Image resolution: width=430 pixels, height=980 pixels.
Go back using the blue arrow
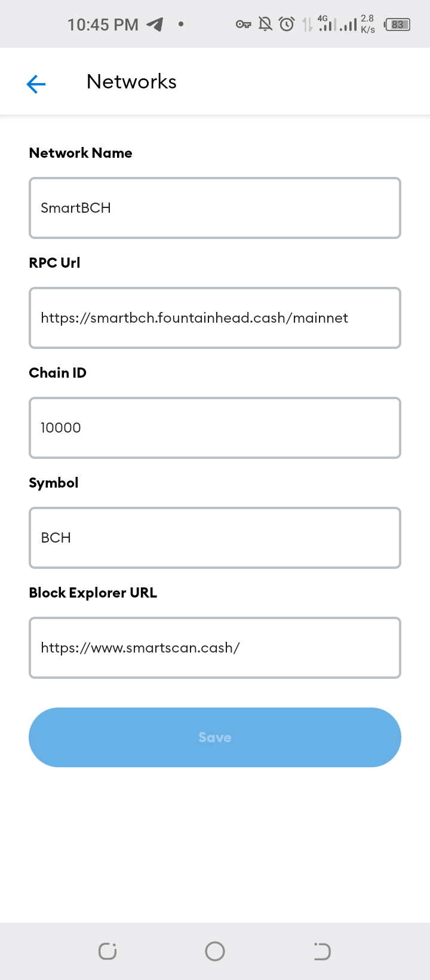36,84
